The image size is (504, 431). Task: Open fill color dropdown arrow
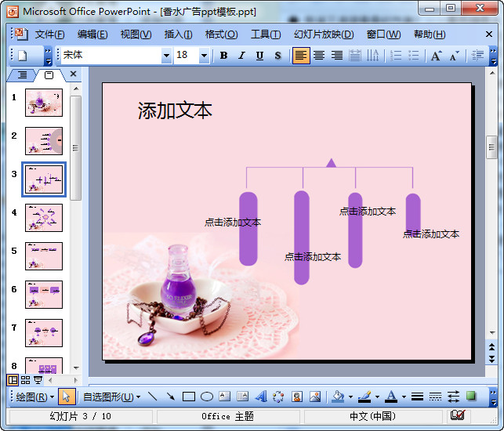(x=350, y=397)
